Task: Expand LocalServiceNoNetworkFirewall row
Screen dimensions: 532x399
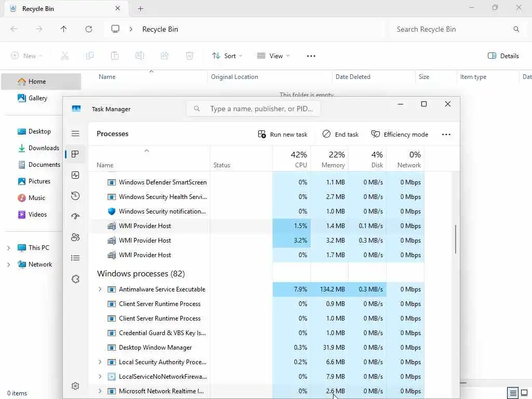Action: click(x=100, y=377)
